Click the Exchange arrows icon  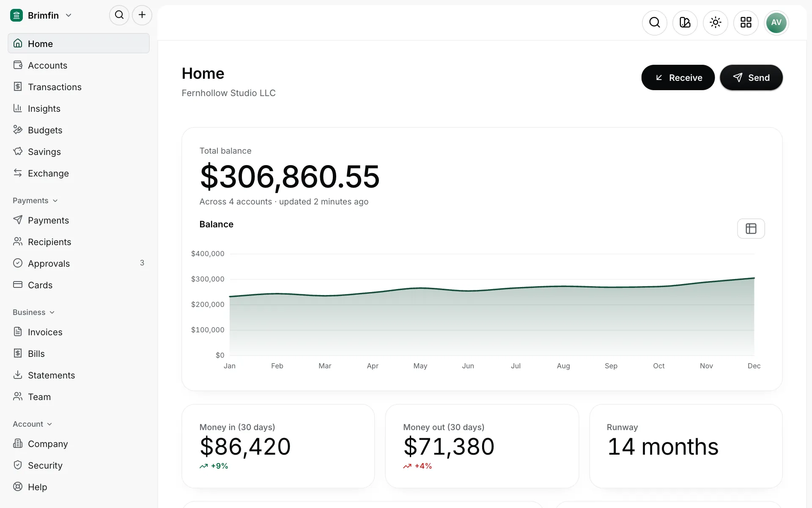[18, 173]
